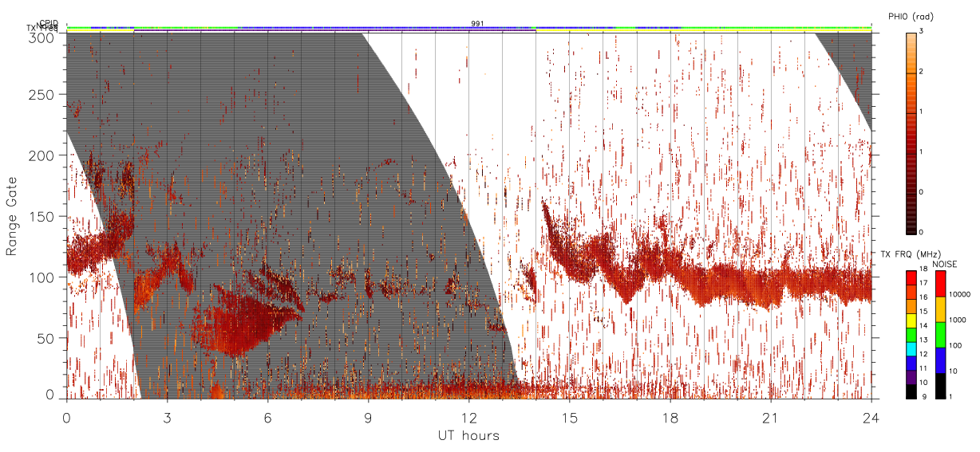Click the '11' label on TX FRQ legend
980x452 pixels.
pos(923,368)
